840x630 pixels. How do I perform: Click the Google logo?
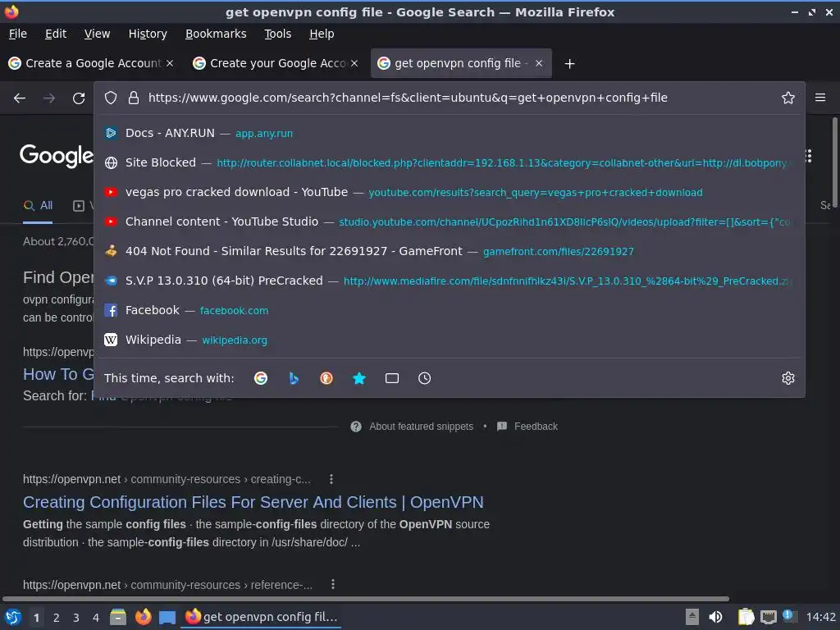click(57, 156)
